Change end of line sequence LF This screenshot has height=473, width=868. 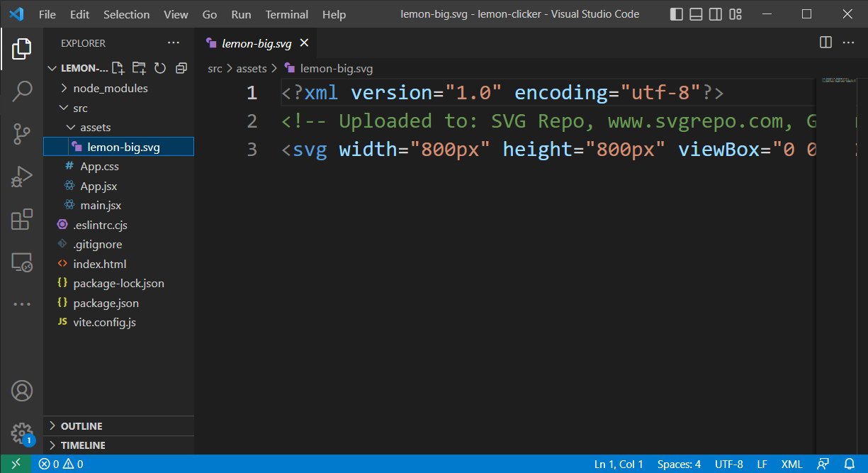[x=762, y=464]
